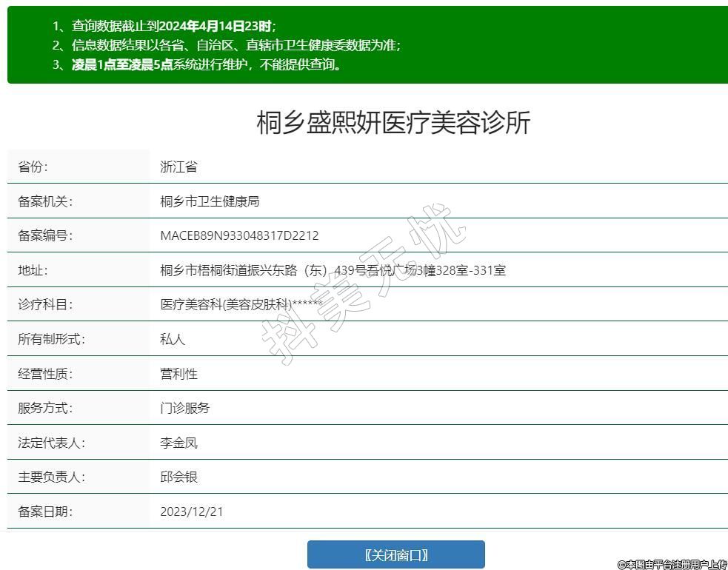Click the business nature value 营利性
Viewport: 728px width, 570px height.
[178, 374]
